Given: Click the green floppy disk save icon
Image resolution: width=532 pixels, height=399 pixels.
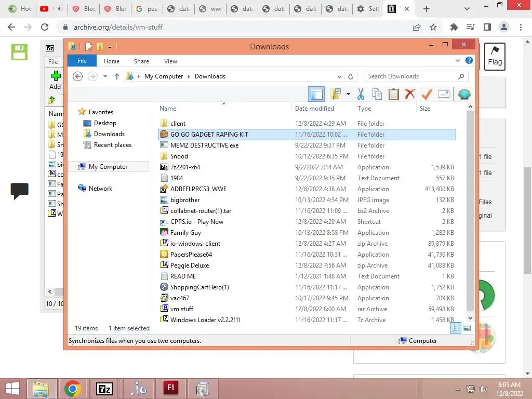Looking at the screenshot, I should point(19,52).
